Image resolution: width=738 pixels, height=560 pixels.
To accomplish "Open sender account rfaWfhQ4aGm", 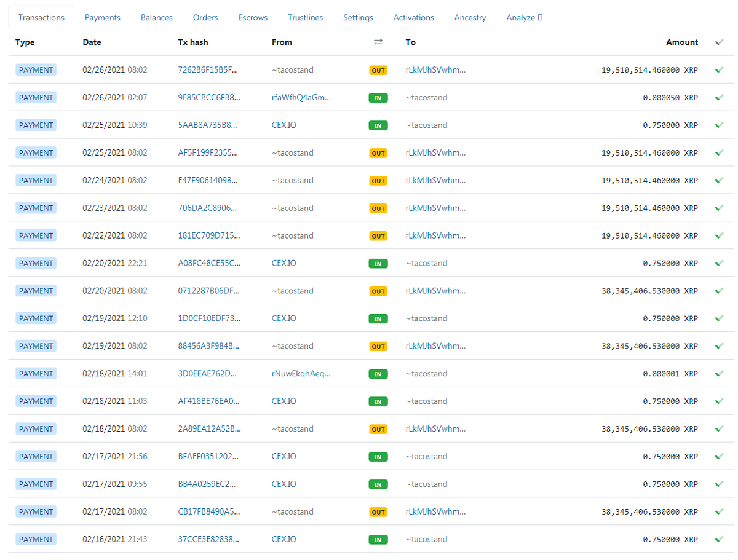I will (301, 98).
